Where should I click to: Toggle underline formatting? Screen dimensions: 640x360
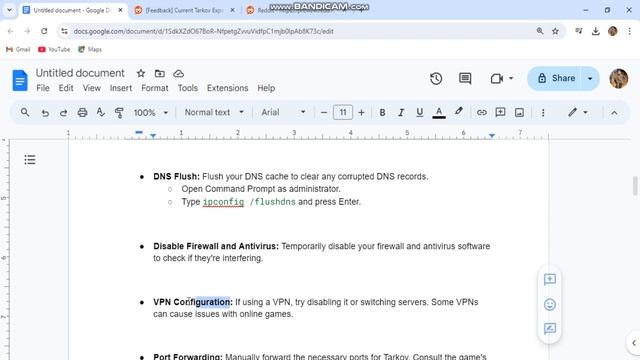(x=419, y=113)
